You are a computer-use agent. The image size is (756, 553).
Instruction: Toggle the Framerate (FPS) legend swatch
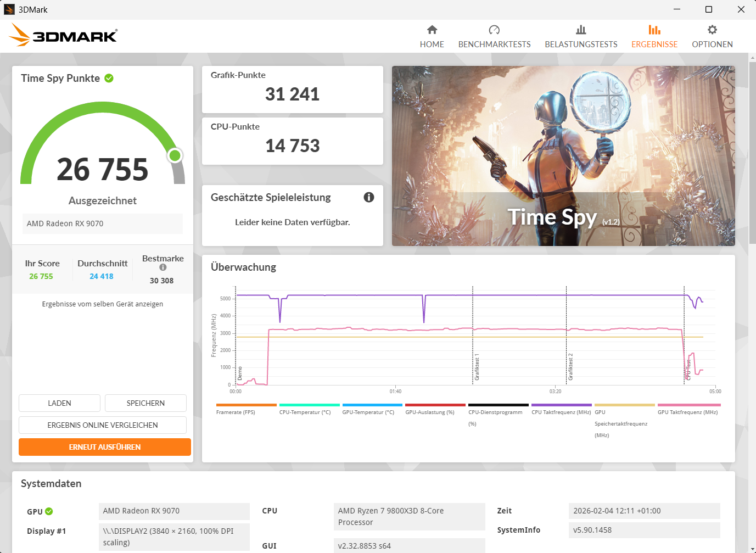point(247,405)
